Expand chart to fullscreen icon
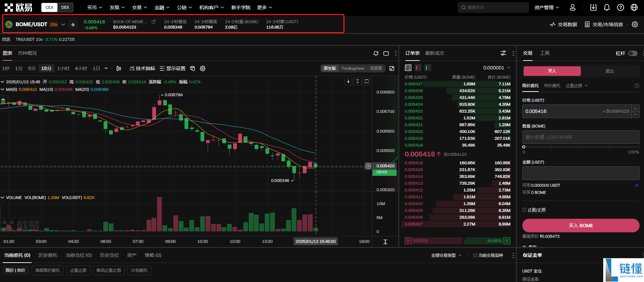Image resolution: width=644 pixels, height=282 pixels. (392, 68)
